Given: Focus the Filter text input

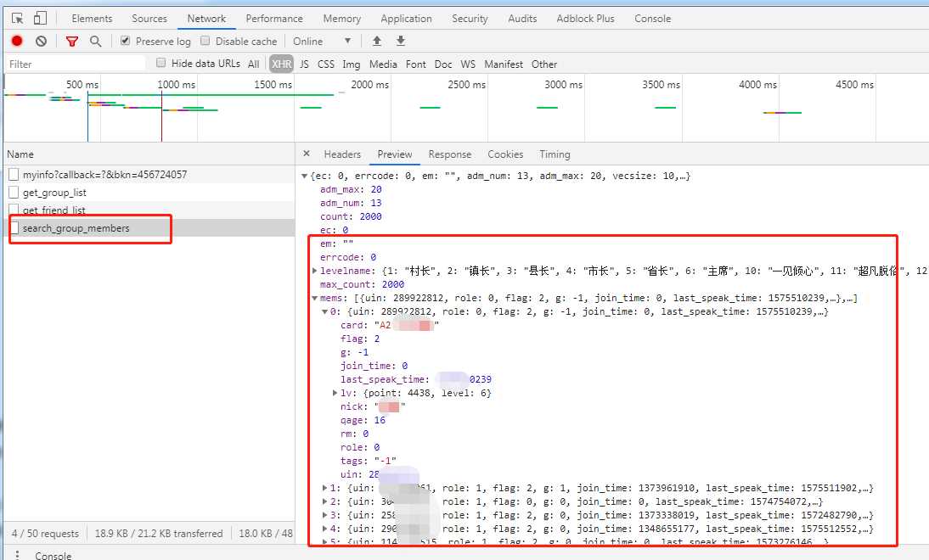Looking at the screenshot, I should coord(76,64).
